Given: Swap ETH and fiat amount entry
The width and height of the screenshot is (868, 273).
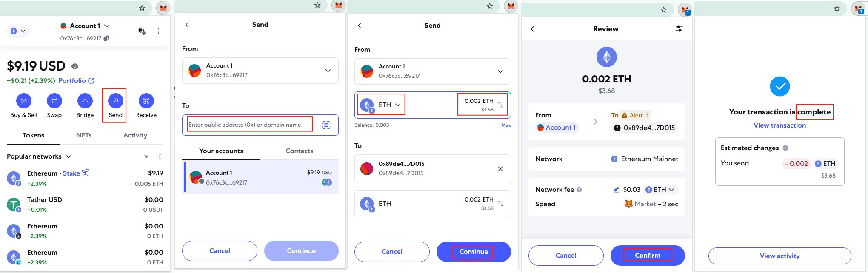Looking at the screenshot, I should tap(500, 105).
